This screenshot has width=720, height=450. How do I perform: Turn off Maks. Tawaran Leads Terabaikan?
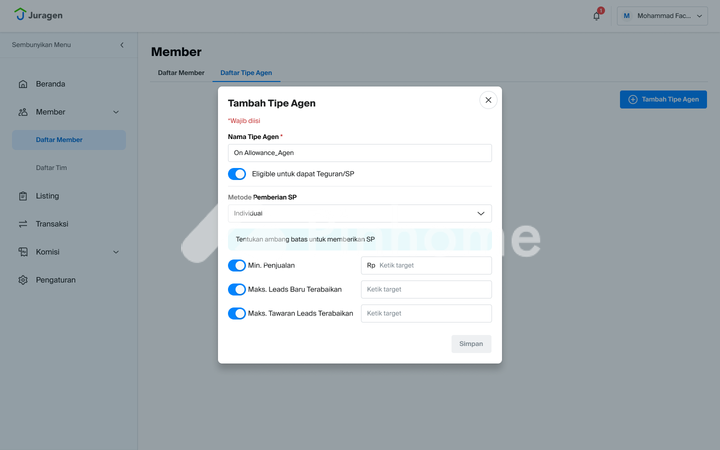(x=237, y=314)
